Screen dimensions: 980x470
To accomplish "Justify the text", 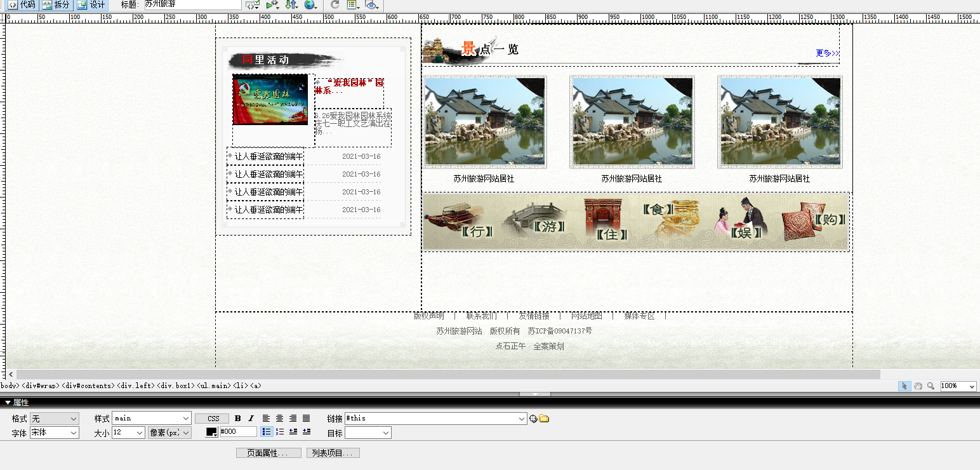I will click(x=307, y=419).
